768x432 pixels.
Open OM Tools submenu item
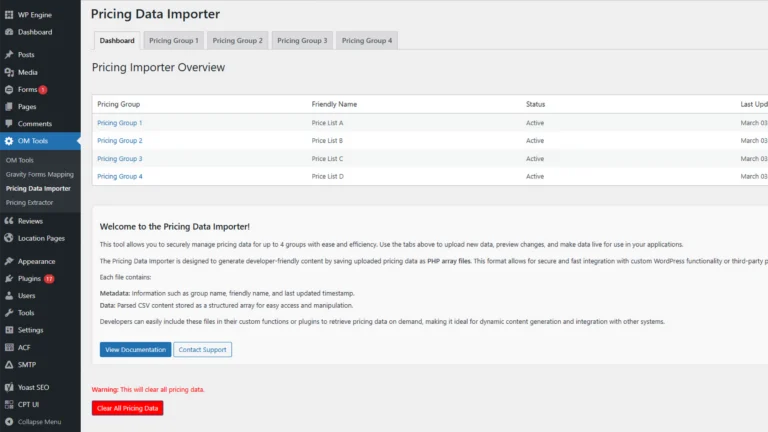click(20, 160)
